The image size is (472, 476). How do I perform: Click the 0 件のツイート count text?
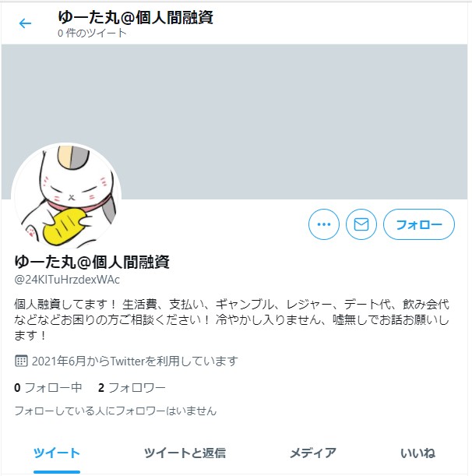92,33
